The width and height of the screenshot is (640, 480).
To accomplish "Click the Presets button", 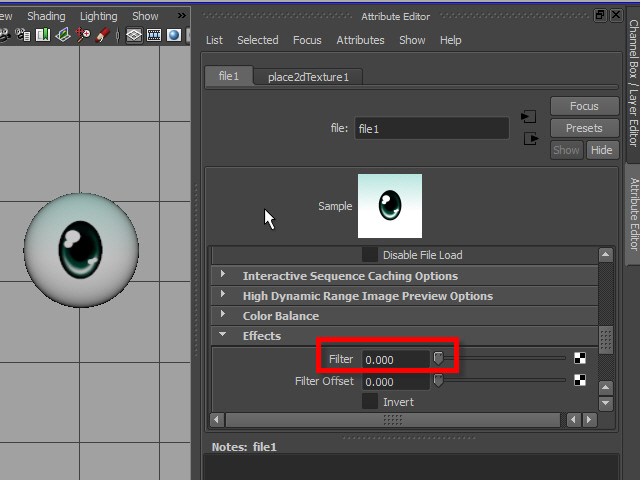I will point(584,128).
